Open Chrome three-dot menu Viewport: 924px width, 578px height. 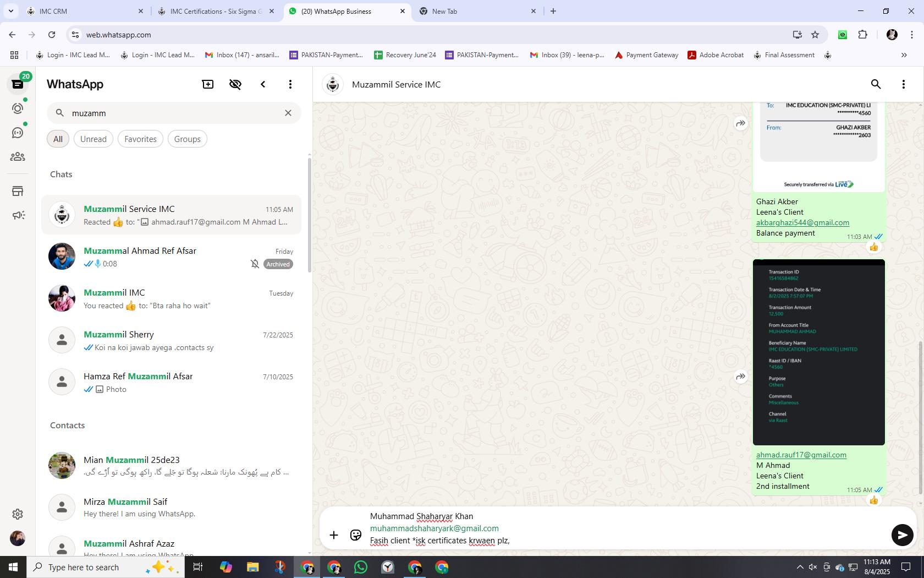(911, 35)
